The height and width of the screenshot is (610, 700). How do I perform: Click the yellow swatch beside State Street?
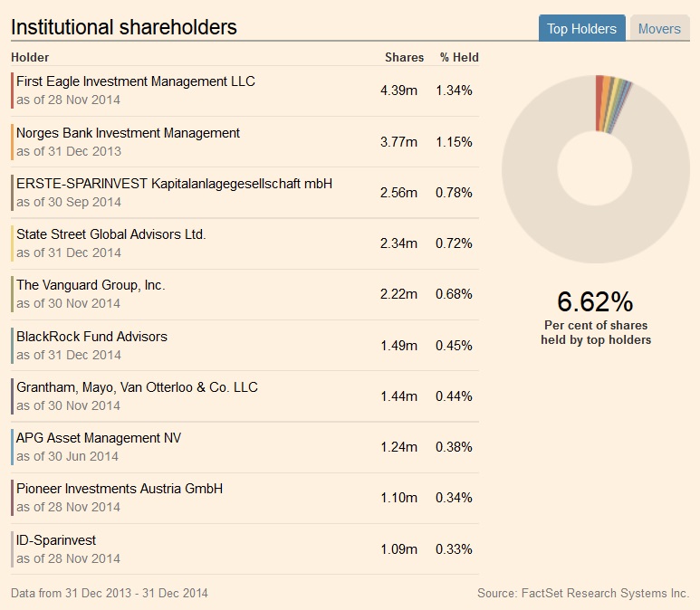[13, 243]
